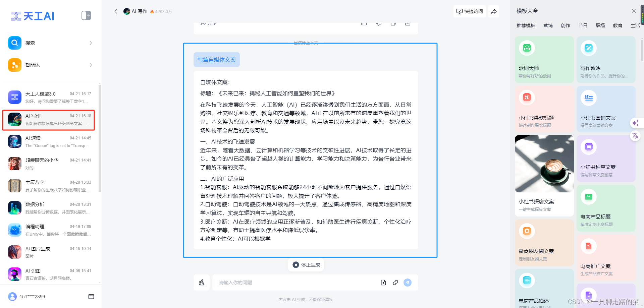Click the AI 写作 header avatar
This screenshot has width=644, height=308.
[127, 11]
